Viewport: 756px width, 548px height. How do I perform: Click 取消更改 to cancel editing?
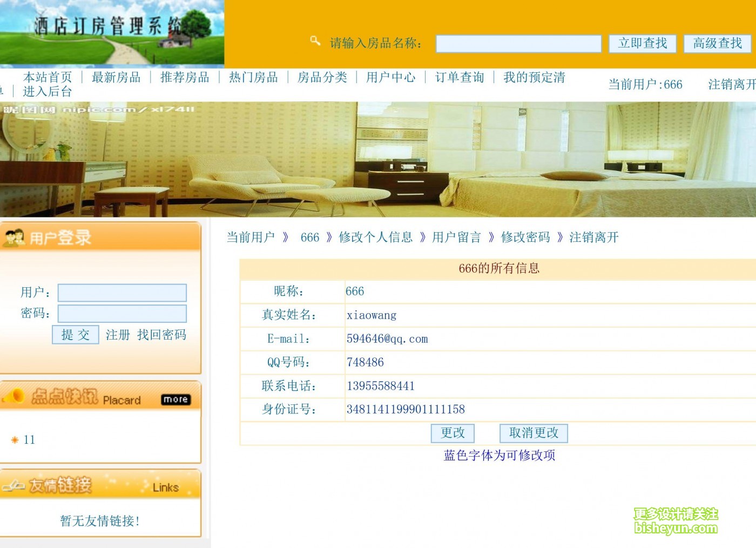coord(534,433)
